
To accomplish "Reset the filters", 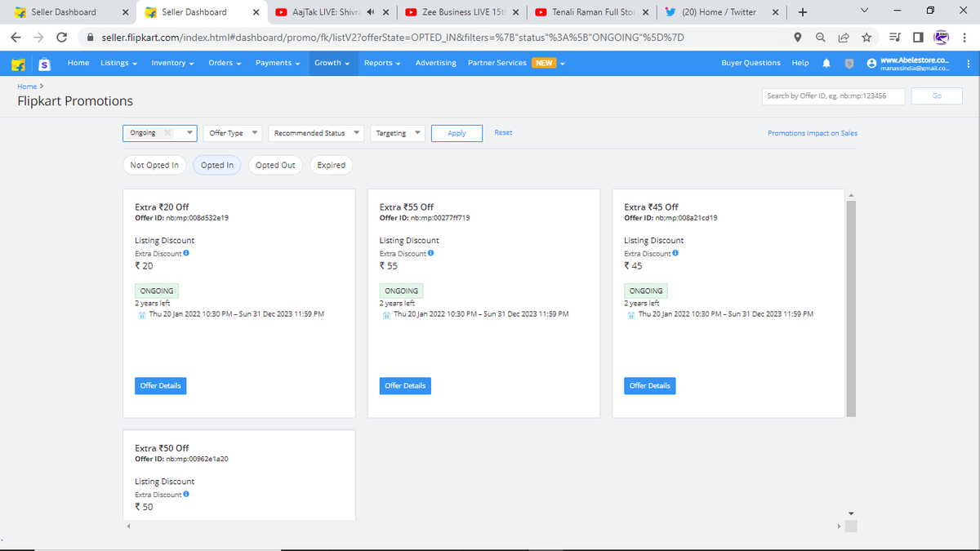I will coord(503,132).
